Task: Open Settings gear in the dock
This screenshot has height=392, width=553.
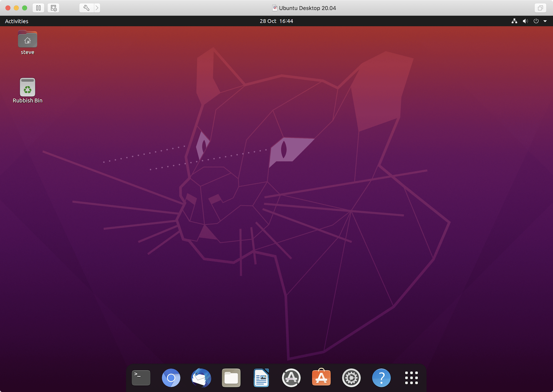Action: [351, 378]
